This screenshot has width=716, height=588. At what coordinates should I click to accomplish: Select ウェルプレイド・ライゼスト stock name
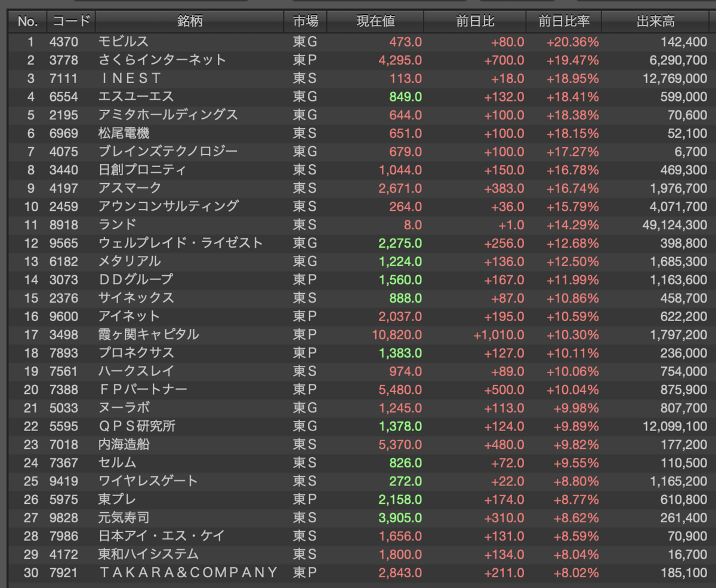click(x=181, y=243)
